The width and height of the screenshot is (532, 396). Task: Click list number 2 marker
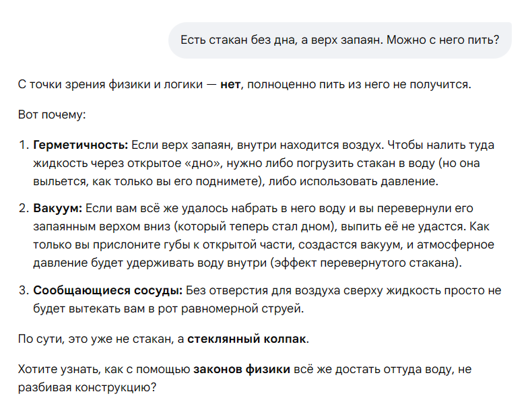pos(23,207)
